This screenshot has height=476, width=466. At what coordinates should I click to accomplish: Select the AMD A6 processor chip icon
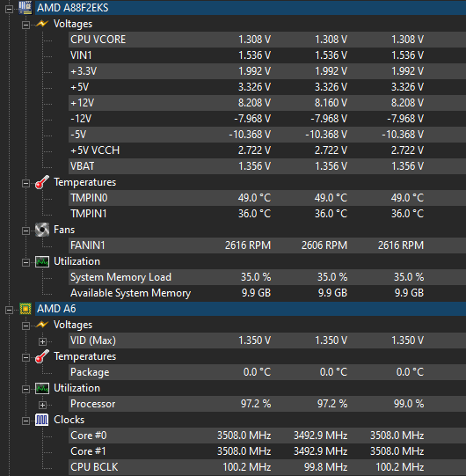25,309
